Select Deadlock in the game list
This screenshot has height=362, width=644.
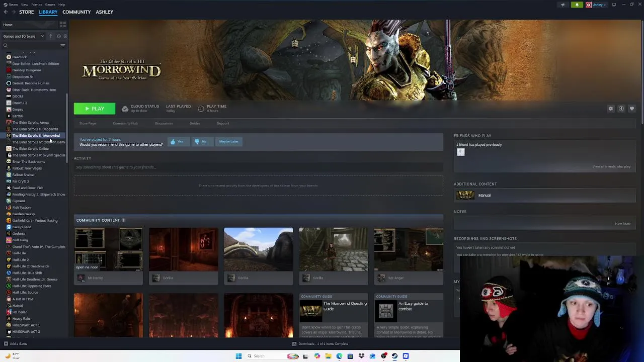(19, 57)
